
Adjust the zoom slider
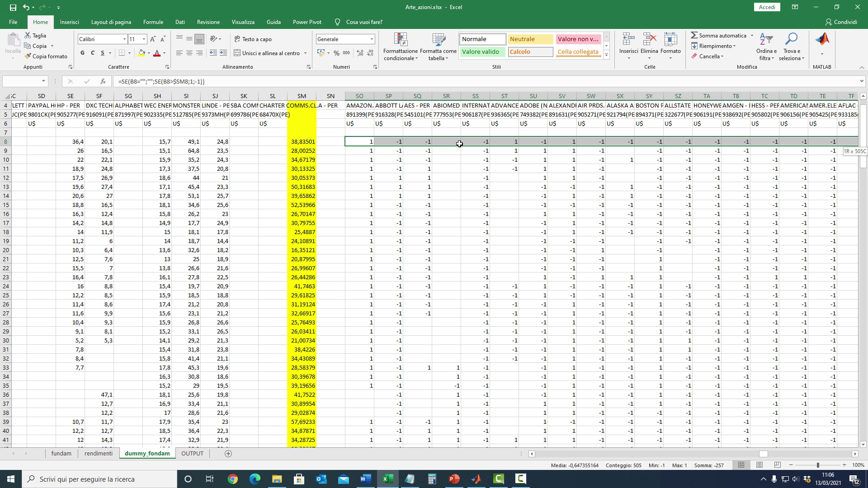pos(817,465)
